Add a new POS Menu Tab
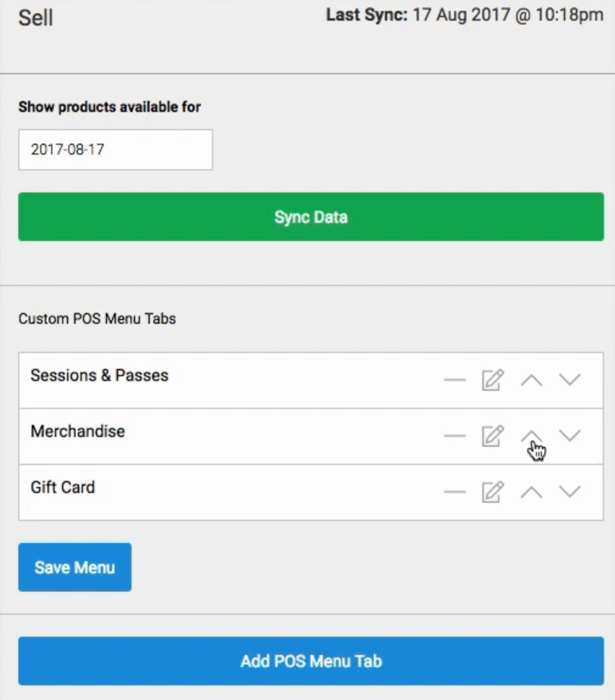 coord(311,661)
